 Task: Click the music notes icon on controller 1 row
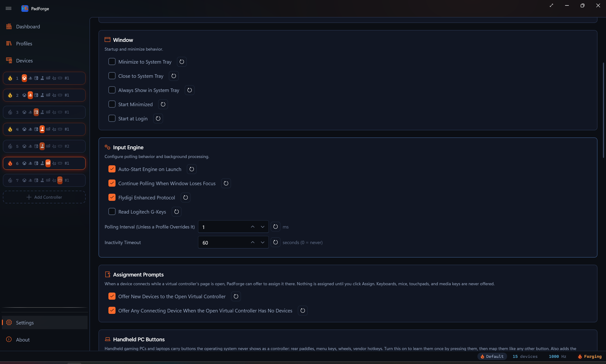click(54, 78)
